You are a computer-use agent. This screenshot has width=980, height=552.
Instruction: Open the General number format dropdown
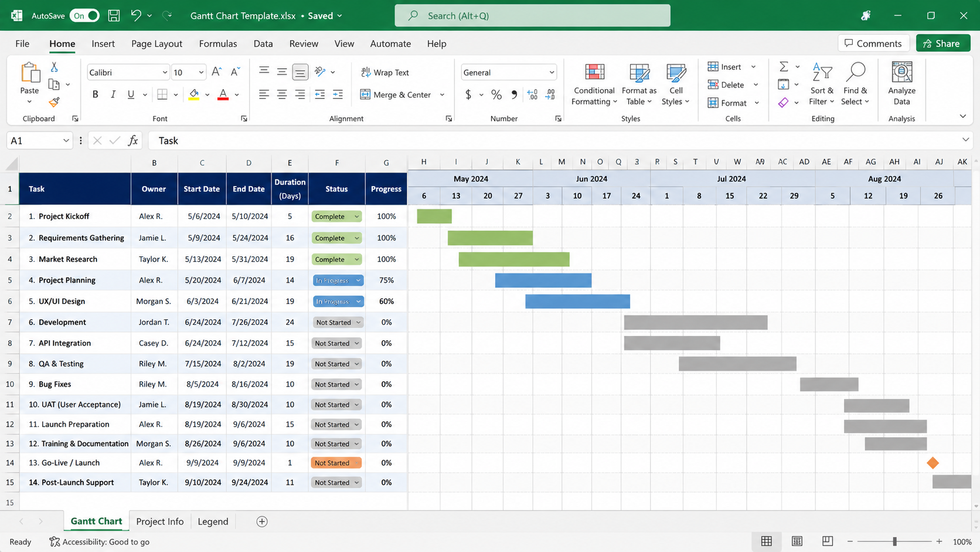(x=552, y=73)
